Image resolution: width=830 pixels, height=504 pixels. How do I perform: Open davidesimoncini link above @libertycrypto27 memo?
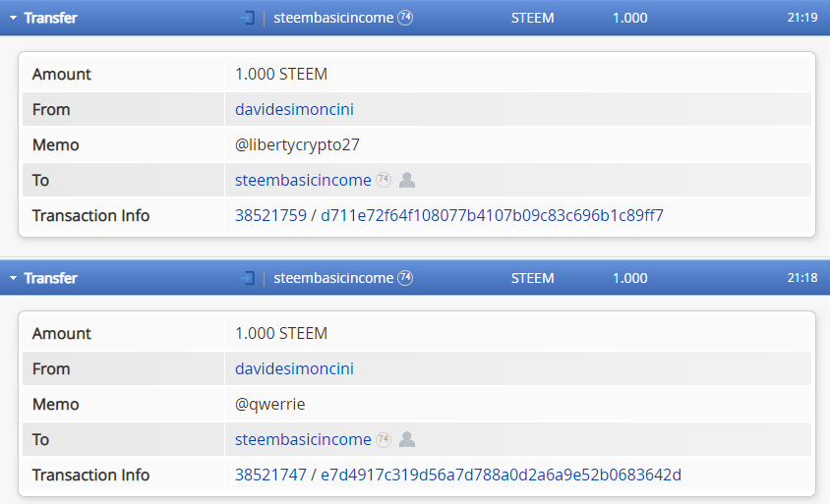pos(294,109)
